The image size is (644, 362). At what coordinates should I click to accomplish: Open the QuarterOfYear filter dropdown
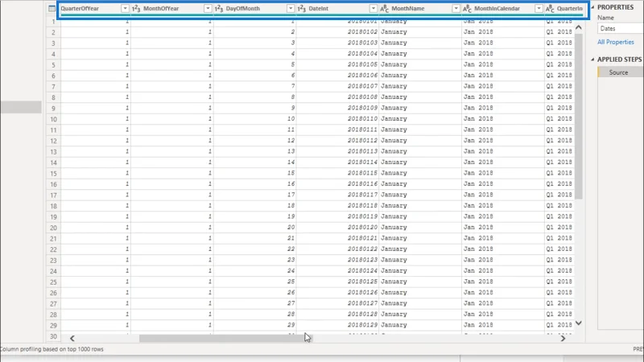click(x=125, y=9)
